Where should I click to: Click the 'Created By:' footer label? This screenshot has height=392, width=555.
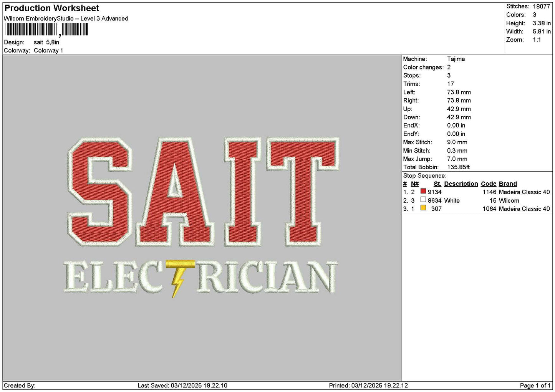(x=20, y=385)
